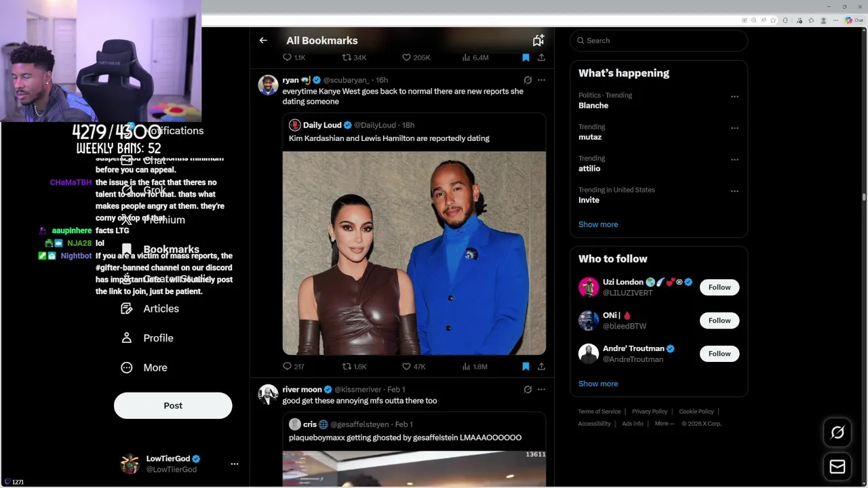Open @scubaryan_ handle link
This screenshot has width=868, height=488.
(346, 80)
